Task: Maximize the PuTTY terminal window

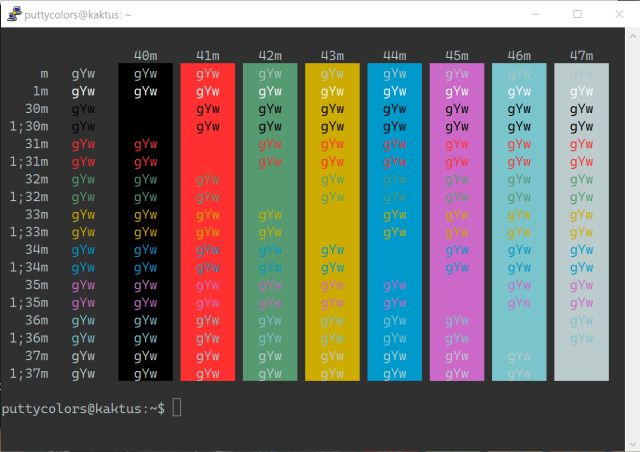Action: pos(577,14)
